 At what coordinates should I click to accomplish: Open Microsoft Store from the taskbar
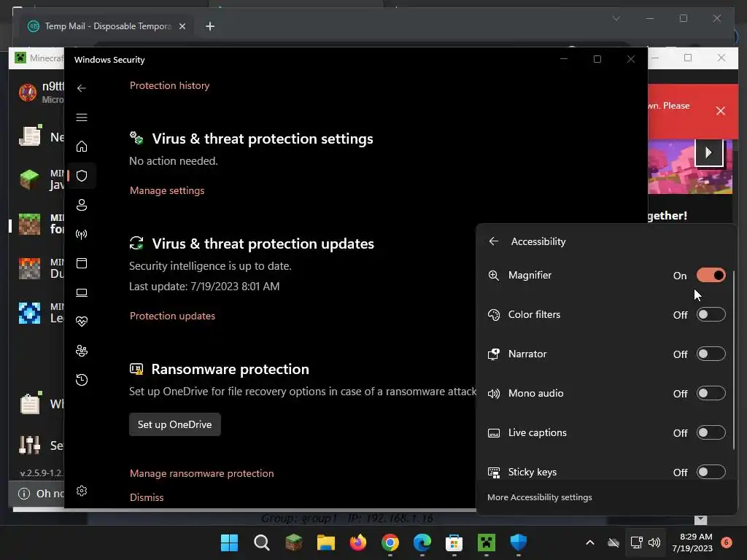coord(454,542)
